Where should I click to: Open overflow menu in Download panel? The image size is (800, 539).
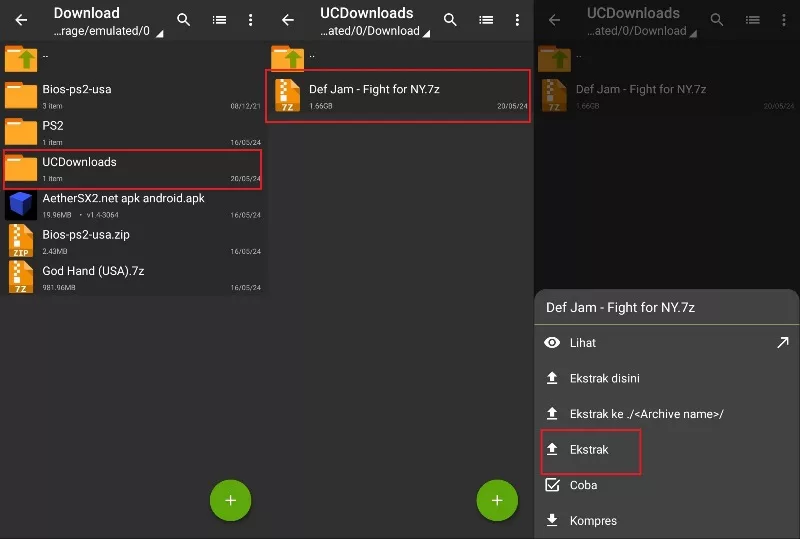coord(251,20)
